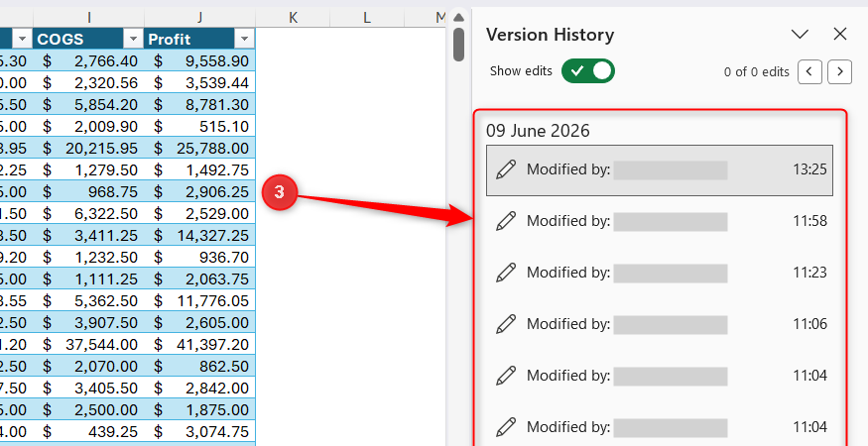Click pencil icon of 13:25 version
The image size is (868, 446).
click(505, 169)
